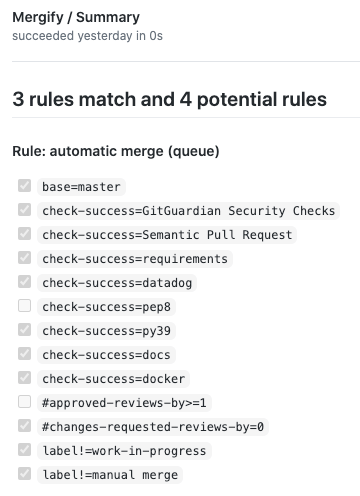
Task: Toggle the #changes-requested-reviews-by=0 checkbox
Action: point(24,426)
